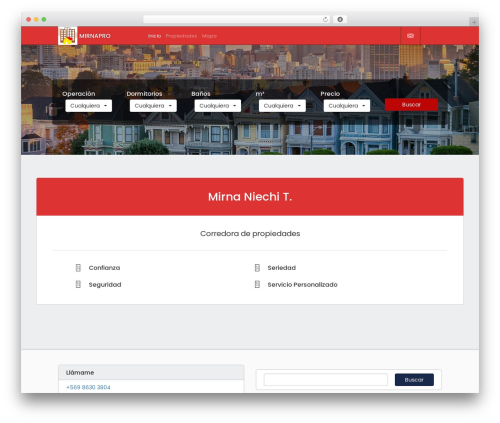
Task: Click the MIRNAPRO building logo
Action: coord(67,36)
